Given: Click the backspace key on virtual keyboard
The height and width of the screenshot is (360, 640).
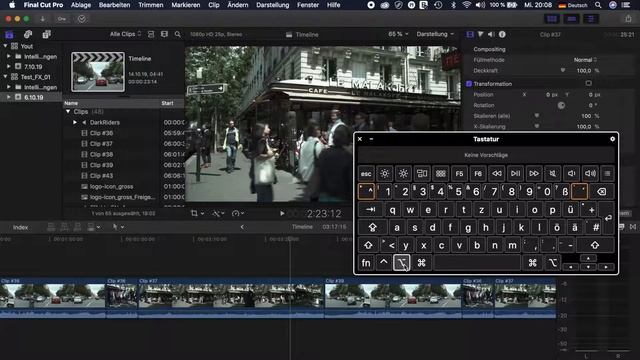Looking at the screenshot, I should point(601,191).
